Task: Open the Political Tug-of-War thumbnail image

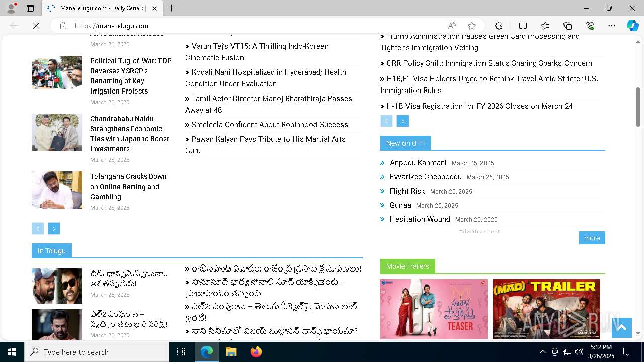Action: 57,72
